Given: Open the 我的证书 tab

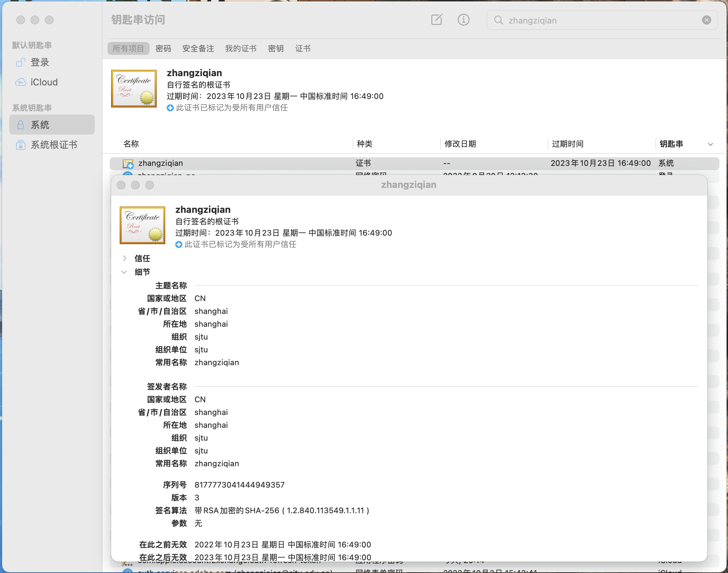Looking at the screenshot, I should [x=240, y=48].
